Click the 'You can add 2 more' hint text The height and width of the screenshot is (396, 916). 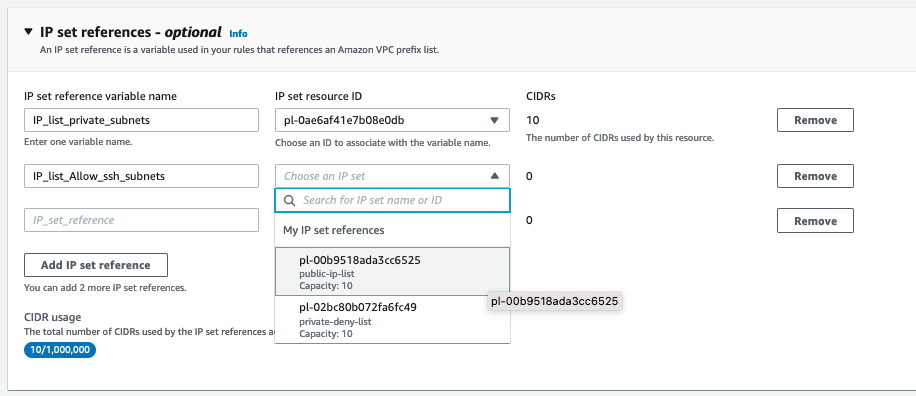(x=105, y=288)
